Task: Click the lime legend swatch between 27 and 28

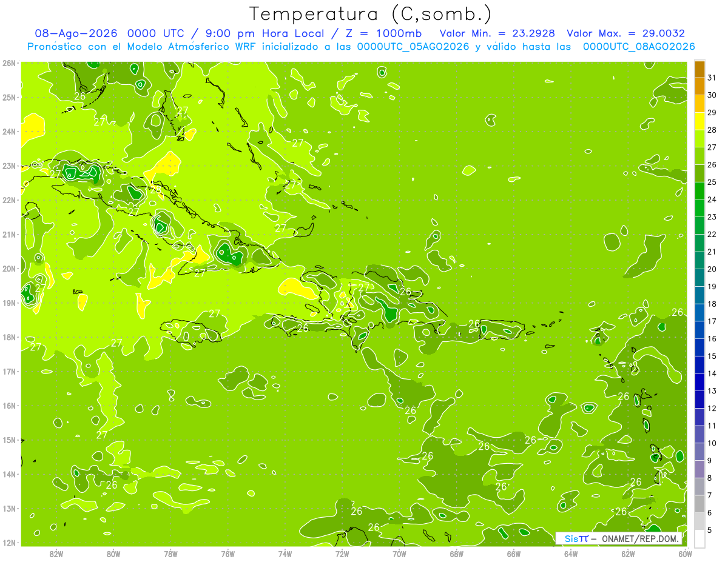Action: pyautogui.click(x=699, y=139)
